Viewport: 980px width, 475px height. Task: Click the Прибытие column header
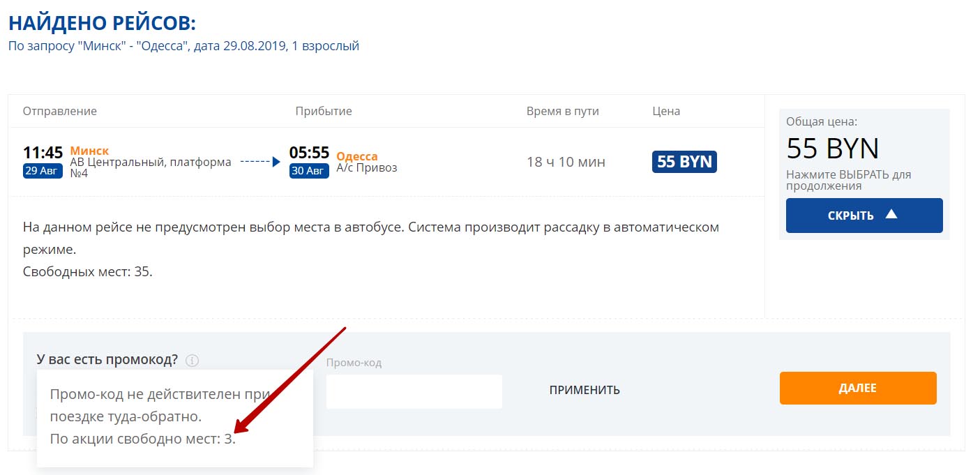pyautogui.click(x=323, y=112)
